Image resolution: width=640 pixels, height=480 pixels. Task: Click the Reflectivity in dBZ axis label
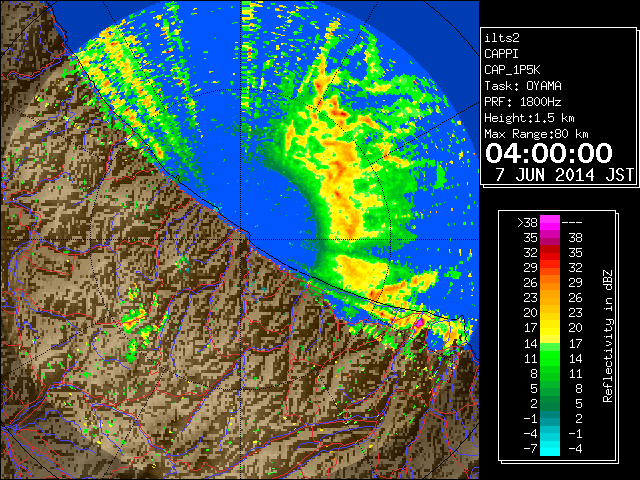[608, 336]
